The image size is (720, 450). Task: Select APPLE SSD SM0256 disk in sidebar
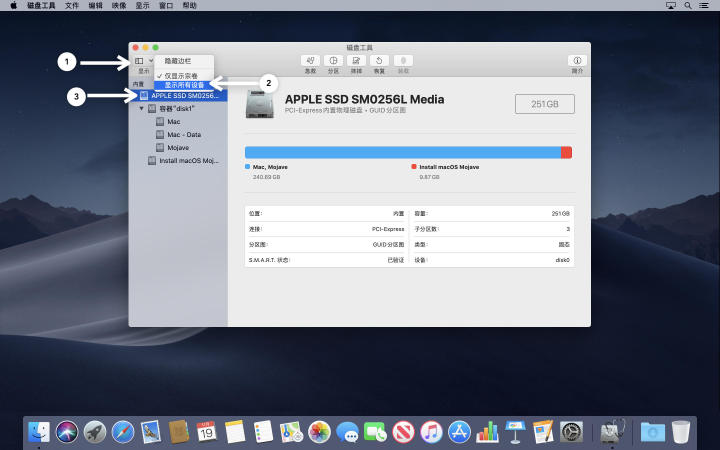point(179,96)
